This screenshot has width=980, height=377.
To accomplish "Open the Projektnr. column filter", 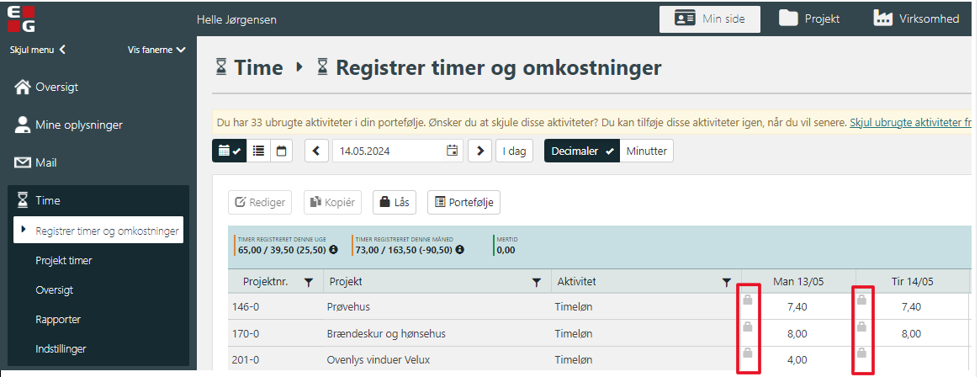I will (309, 282).
